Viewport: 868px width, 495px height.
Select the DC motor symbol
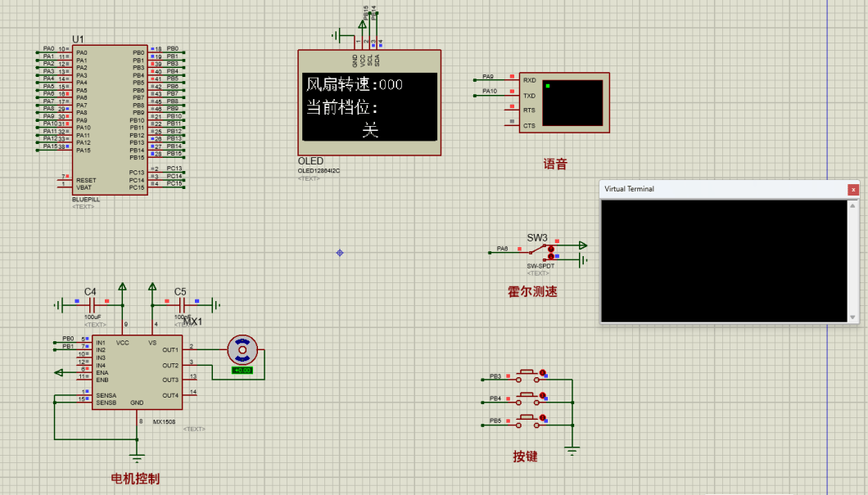242,349
